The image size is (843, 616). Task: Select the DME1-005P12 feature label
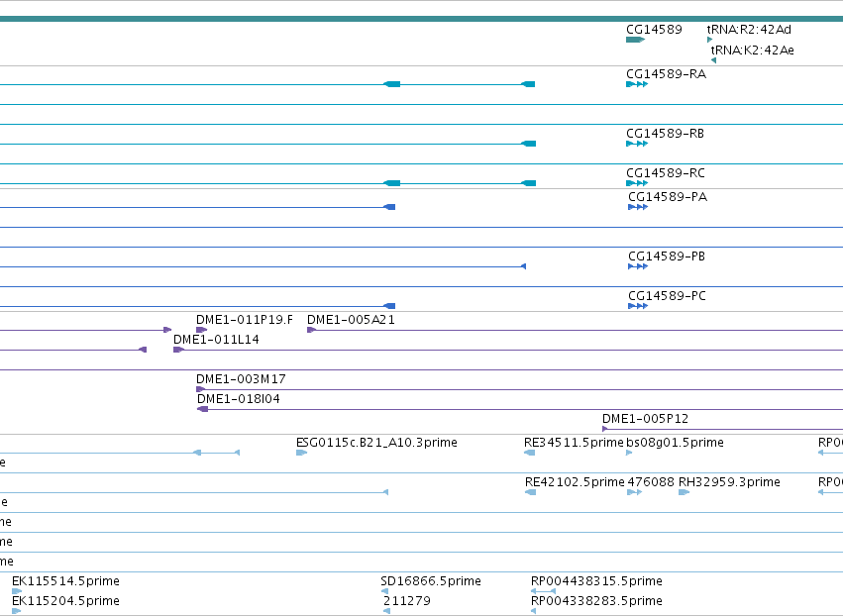(645, 419)
